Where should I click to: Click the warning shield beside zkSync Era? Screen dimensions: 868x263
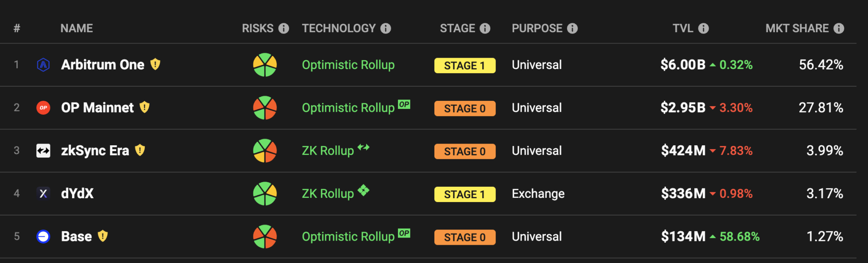coord(140,150)
